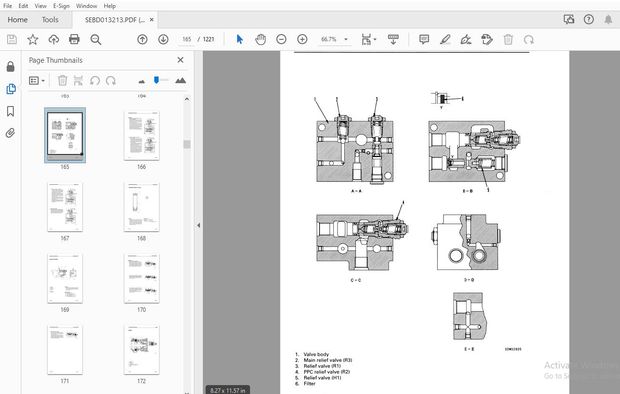Zoom in with the plus icon

coord(302,39)
